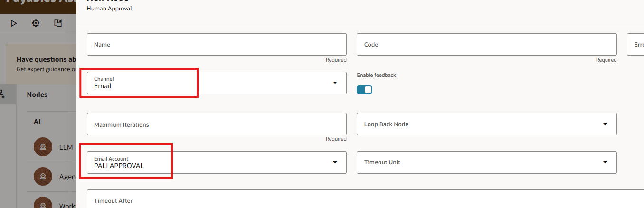Focus the Code input field
Screen dimensions: 644x208
point(486,44)
